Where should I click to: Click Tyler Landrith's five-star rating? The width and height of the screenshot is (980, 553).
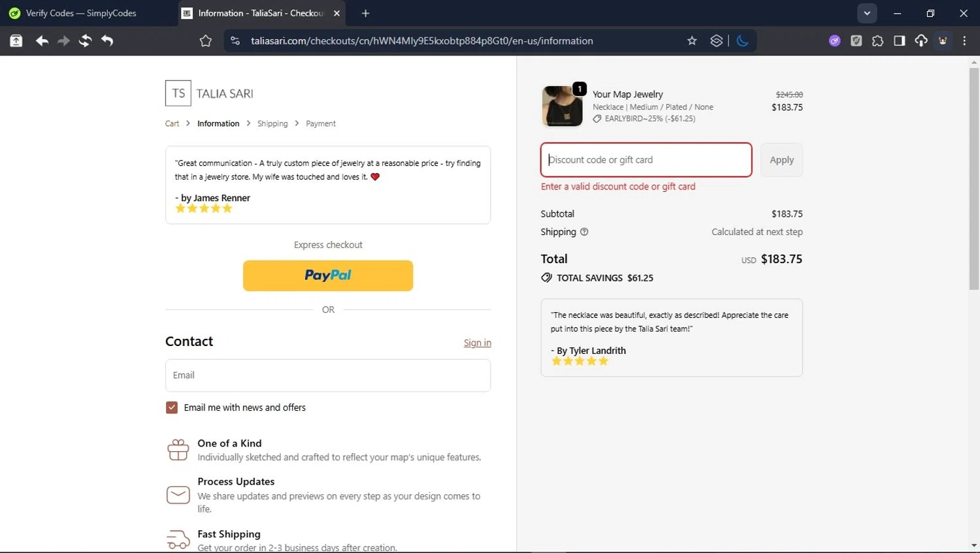click(x=580, y=361)
